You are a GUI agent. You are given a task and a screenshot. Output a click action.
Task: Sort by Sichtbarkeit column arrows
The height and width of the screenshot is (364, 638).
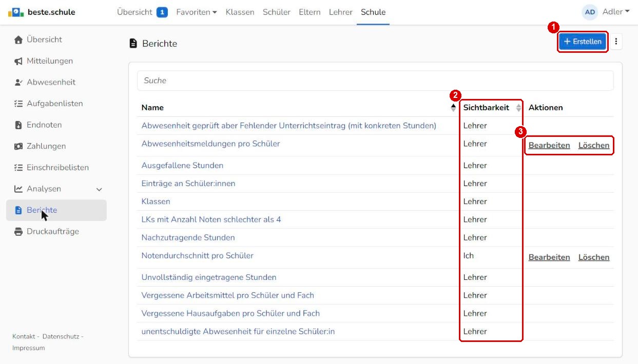point(518,108)
